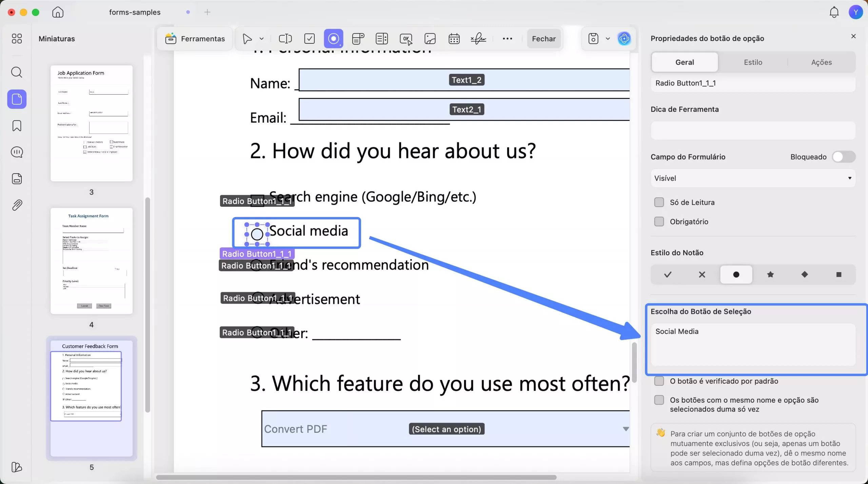This screenshot has width=868, height=484.
Task: Choose the diamond button style
Action: click(805, 275)
